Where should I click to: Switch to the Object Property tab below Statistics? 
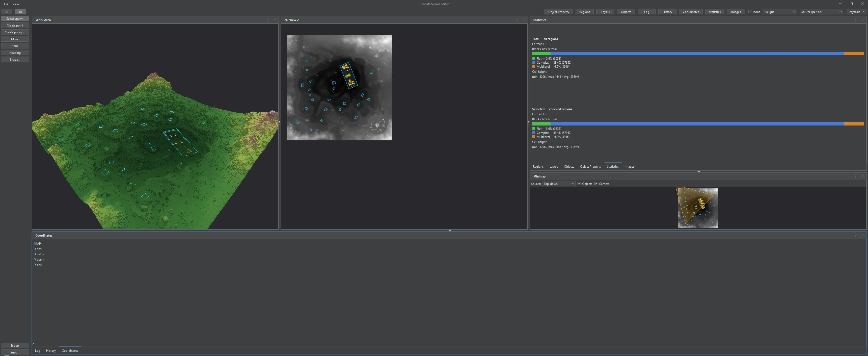pos(590,167)
